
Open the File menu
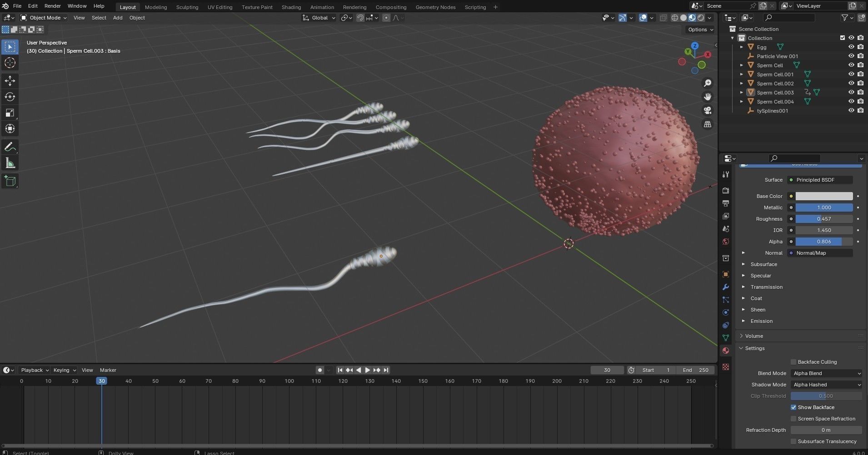17,6
